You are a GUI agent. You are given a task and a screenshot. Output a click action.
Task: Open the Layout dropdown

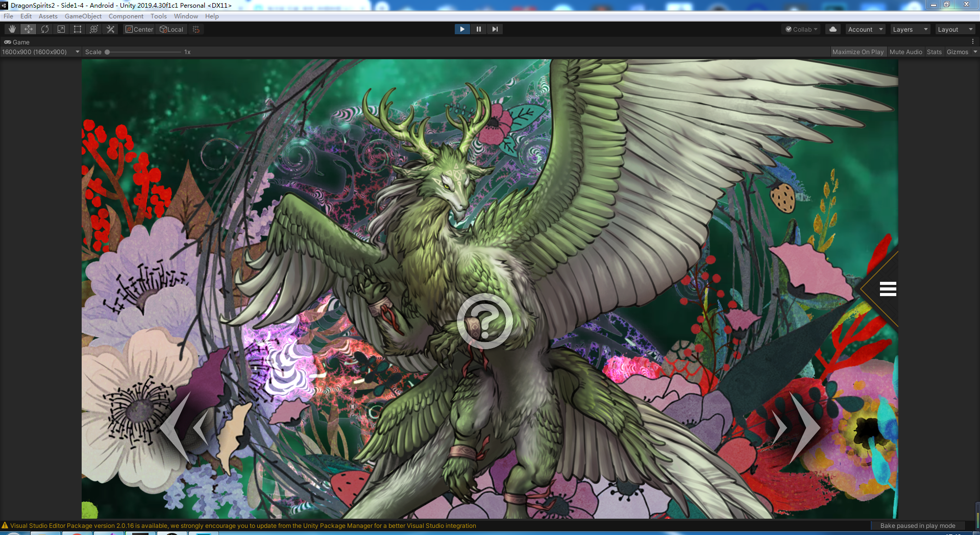(955, 29)
